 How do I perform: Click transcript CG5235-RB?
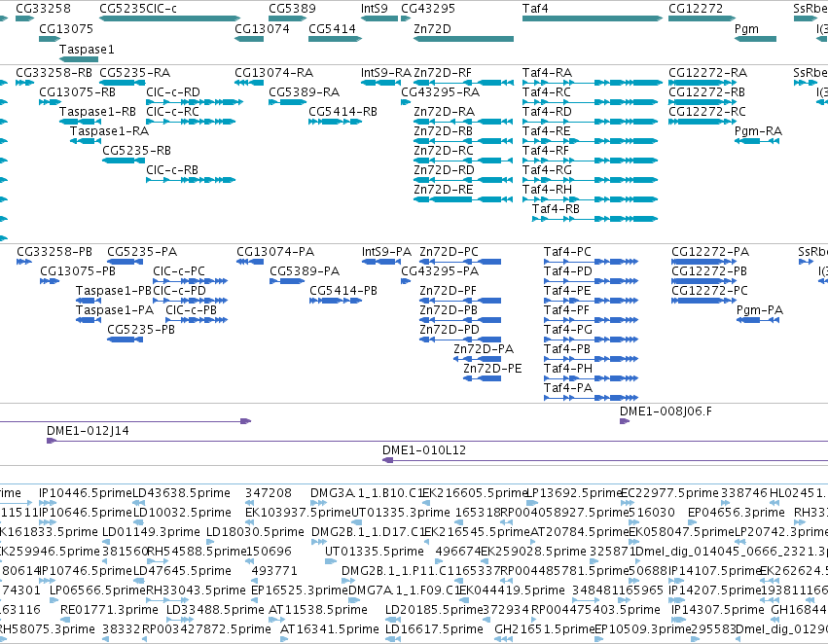click(x=137, y=151)
